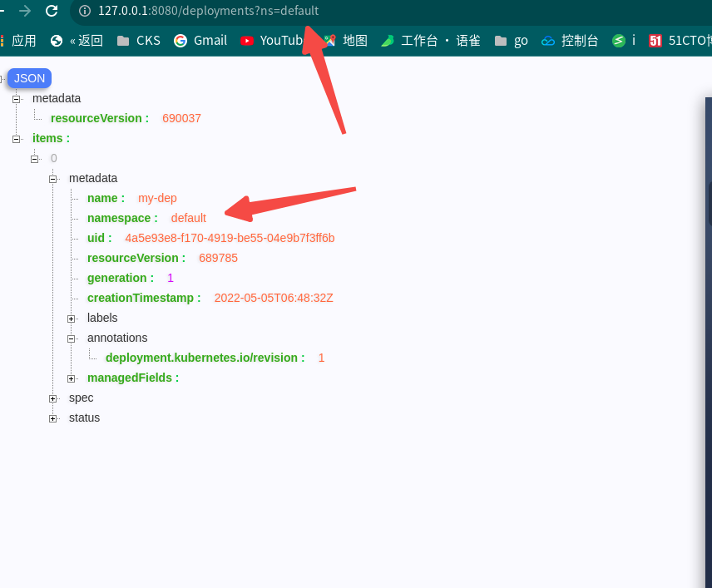Expand the status node
Screen dimensions: 712x588
[52, 418]
